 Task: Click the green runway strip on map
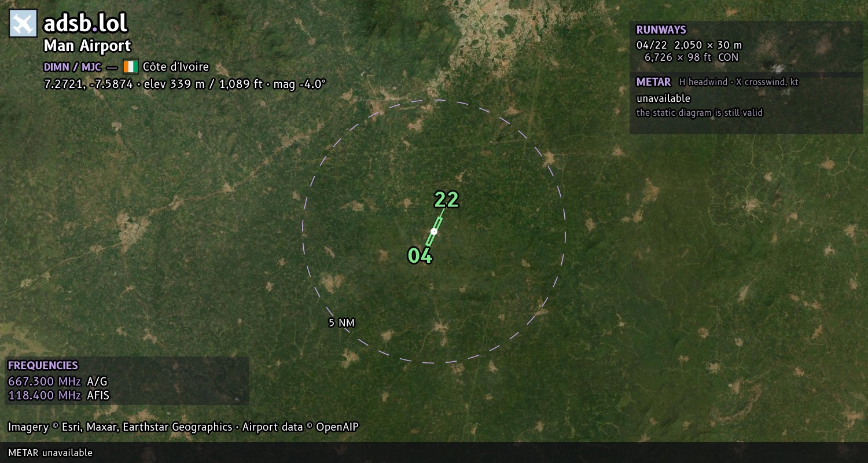pos(434,231)
